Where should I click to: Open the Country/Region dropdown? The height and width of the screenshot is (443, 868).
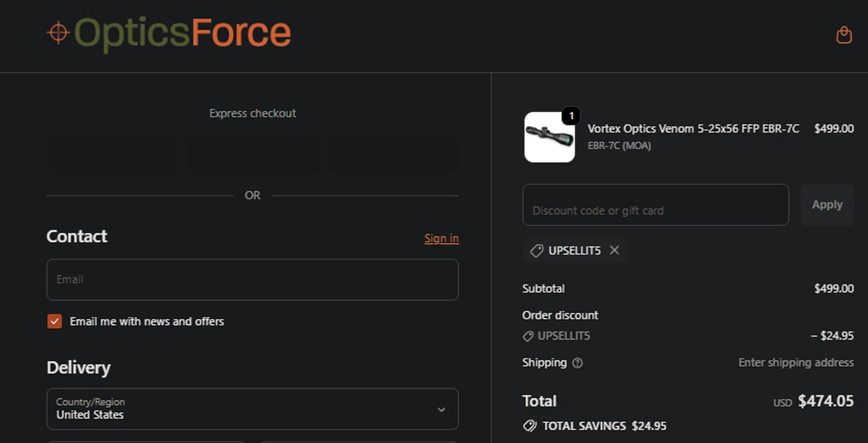pos(252,409)
